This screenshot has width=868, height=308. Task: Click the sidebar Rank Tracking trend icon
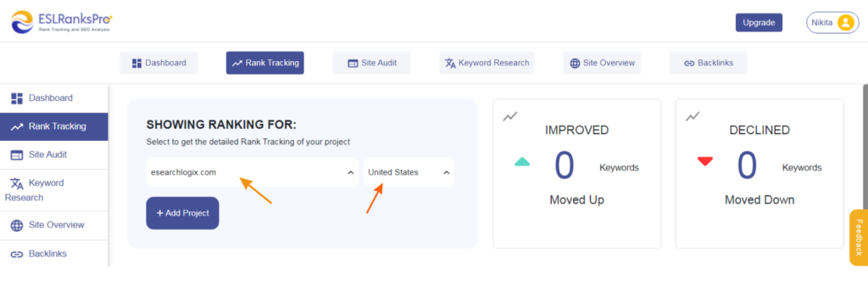(x=17, y=127)
